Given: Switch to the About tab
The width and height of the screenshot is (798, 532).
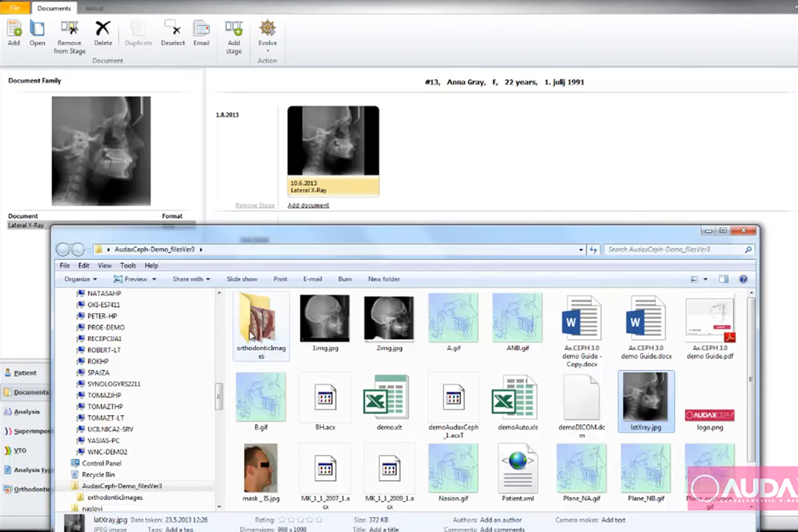Looking at the screenshot, I should 94,8.
